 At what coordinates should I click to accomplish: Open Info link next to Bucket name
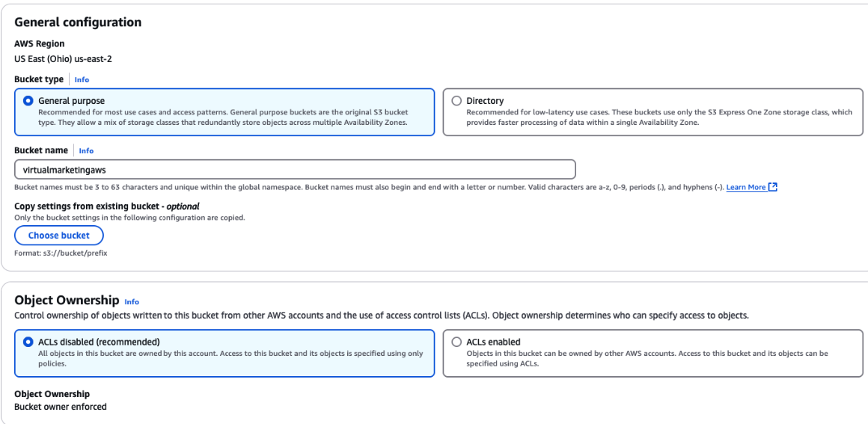click(x=86, y=150)
